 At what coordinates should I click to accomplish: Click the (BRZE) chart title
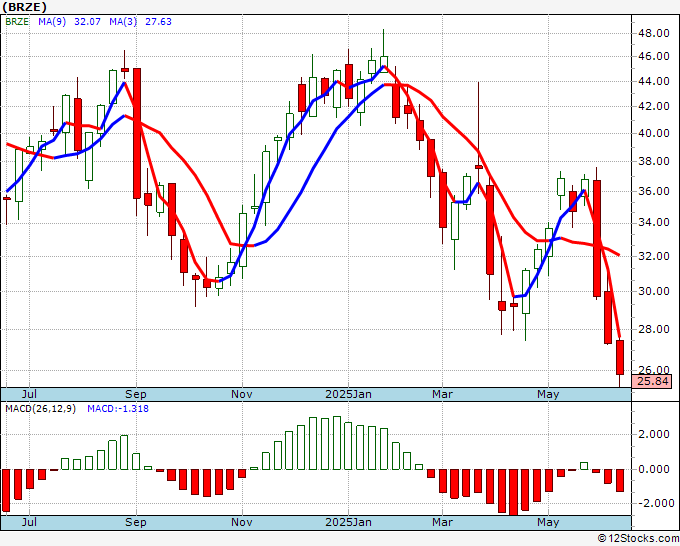click(24, 7)
